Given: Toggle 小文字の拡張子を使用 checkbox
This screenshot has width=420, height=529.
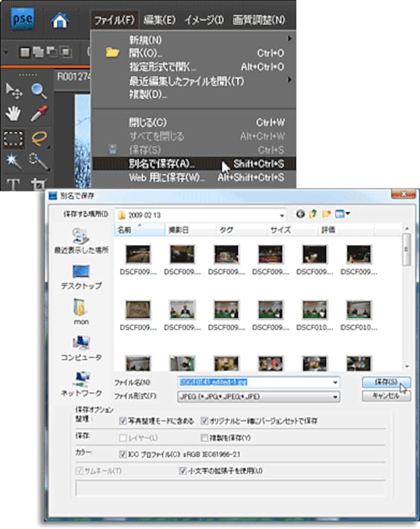Looking at the screenshot, I should pos(183,471).
